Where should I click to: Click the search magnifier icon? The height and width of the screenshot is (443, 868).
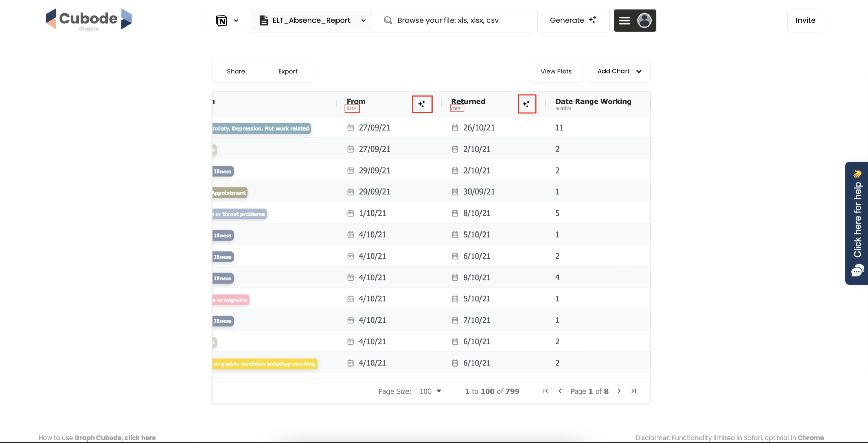point(388,20)
